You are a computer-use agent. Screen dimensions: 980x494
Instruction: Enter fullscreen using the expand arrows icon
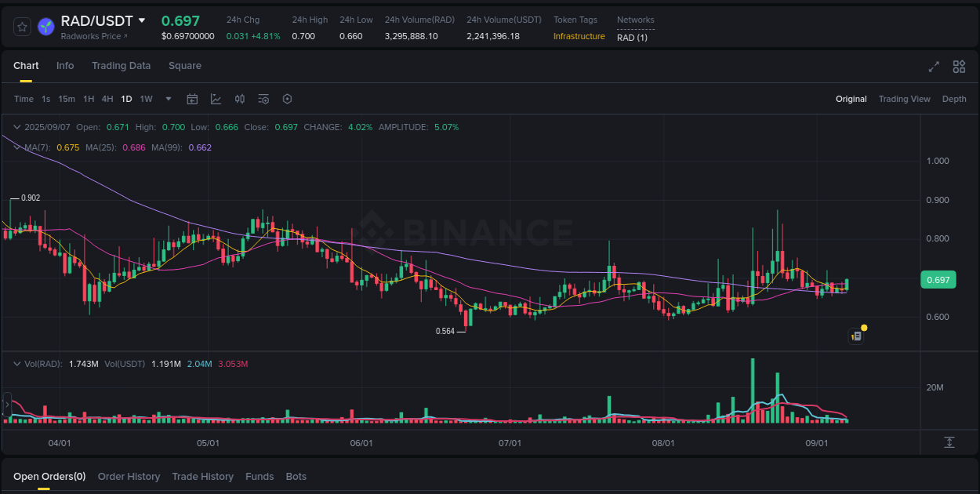tap(934, 67)
